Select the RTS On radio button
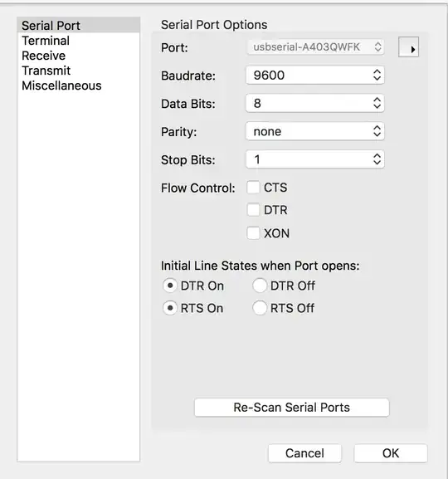Screen dimensions: 448x479 tap(169, 308)
